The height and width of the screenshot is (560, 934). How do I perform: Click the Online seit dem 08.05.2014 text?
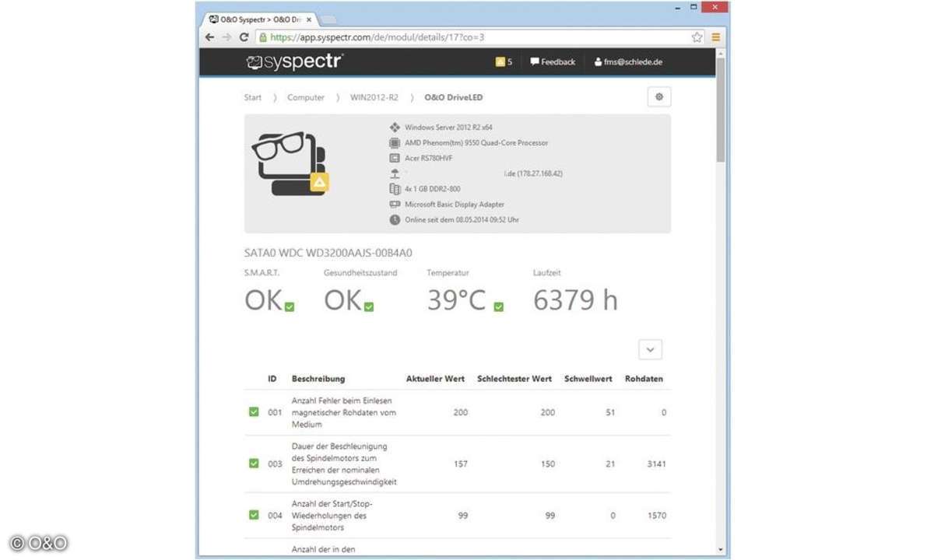(462, 219)
